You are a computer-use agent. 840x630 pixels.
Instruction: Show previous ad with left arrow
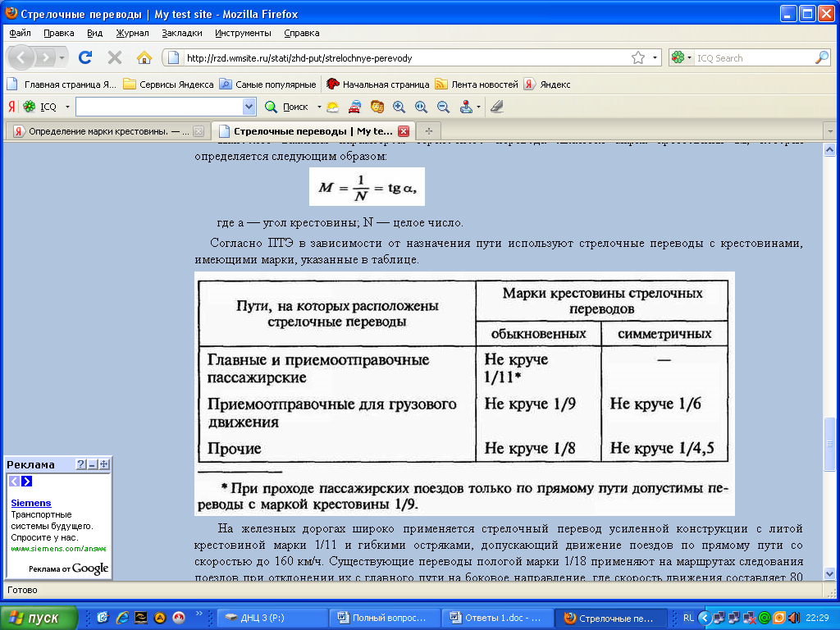click(15, 481)
